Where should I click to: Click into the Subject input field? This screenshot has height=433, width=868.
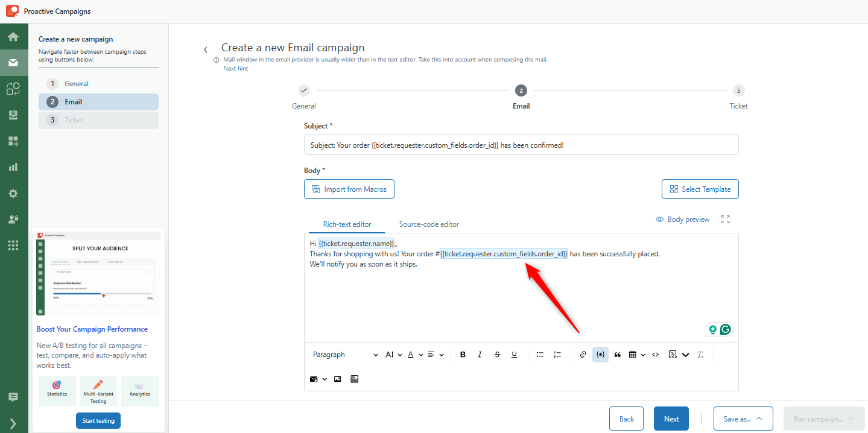(x=521, y=145)
